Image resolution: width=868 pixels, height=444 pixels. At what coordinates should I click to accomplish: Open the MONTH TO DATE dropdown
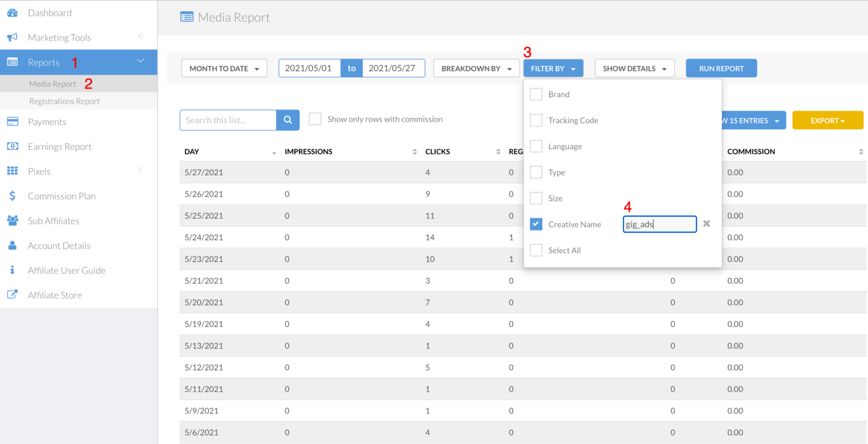224,68
